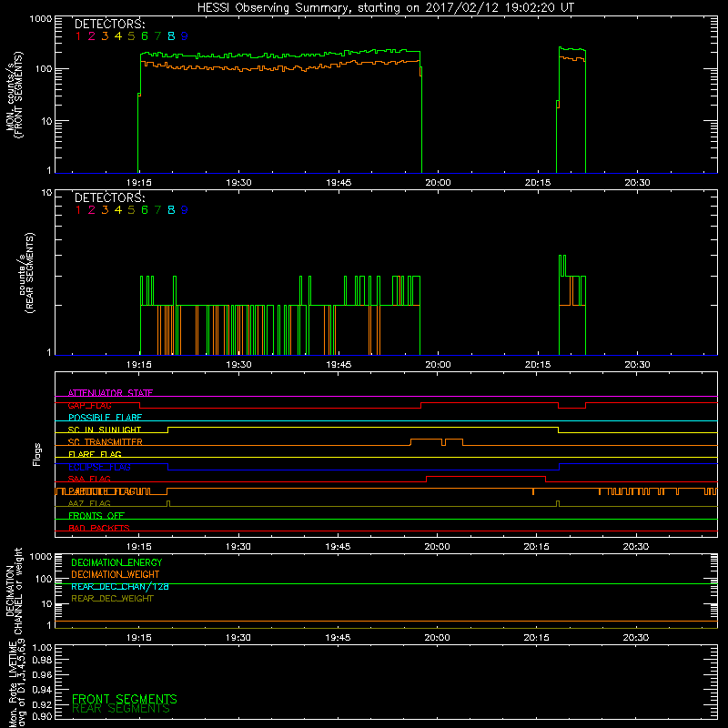
Task: Select detector 8 in front segments legend
Action: [x=171, y=36]
